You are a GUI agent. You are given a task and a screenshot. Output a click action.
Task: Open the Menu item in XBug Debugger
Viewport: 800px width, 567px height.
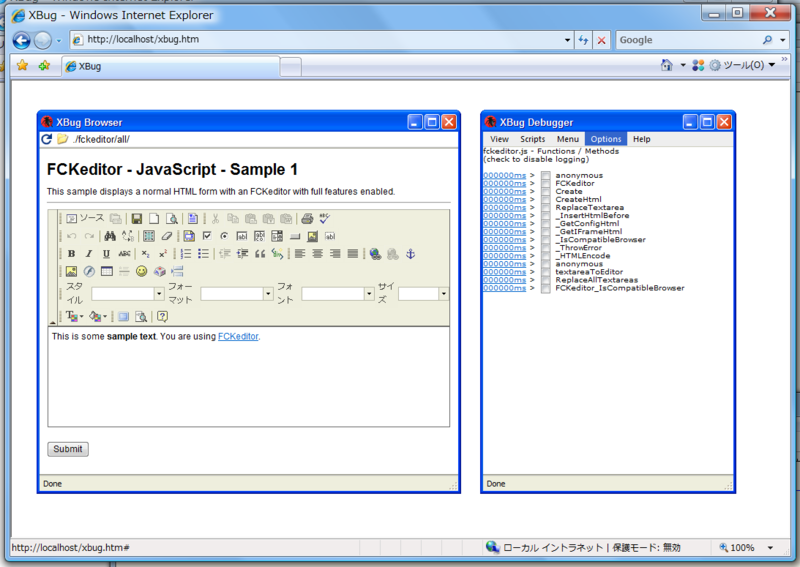[567, 139]
